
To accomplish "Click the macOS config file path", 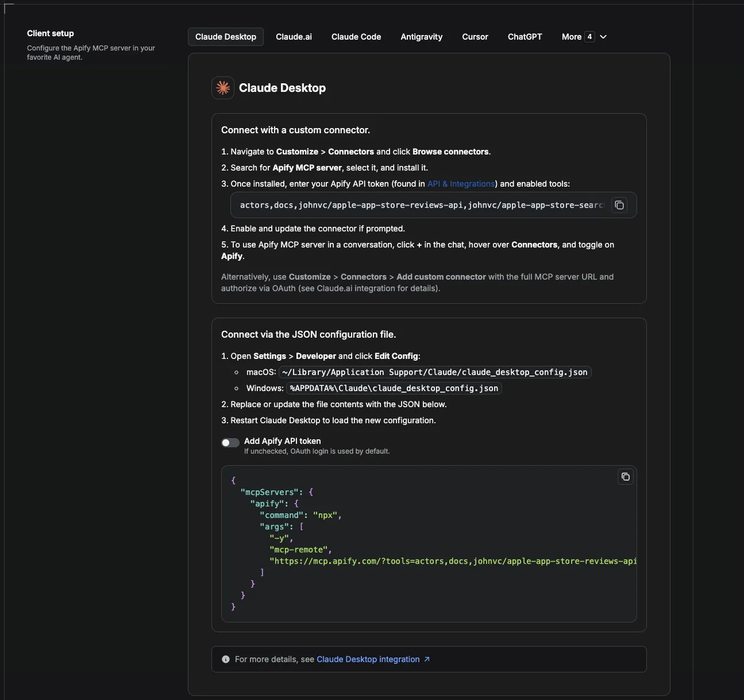I will 435,372.
